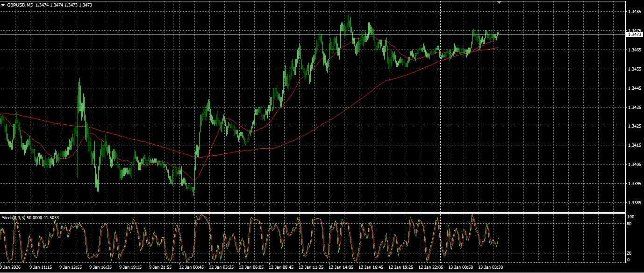Select the gray chart shift marker at top
This screenshot has height=273, width=644.
[499, 2]
